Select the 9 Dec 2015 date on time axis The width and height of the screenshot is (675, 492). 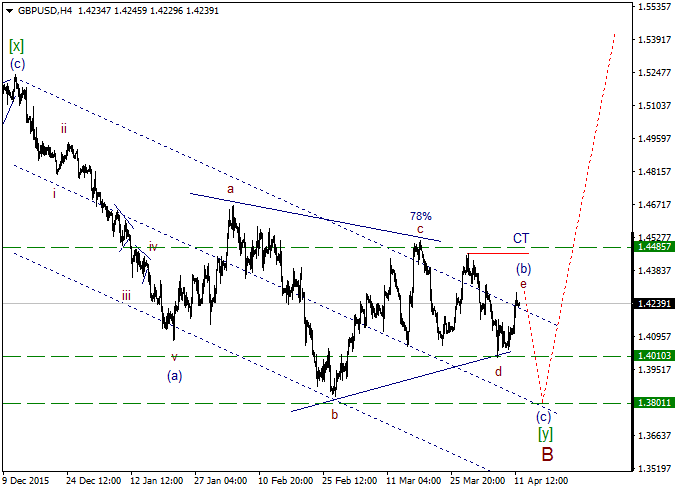point(26,480)
